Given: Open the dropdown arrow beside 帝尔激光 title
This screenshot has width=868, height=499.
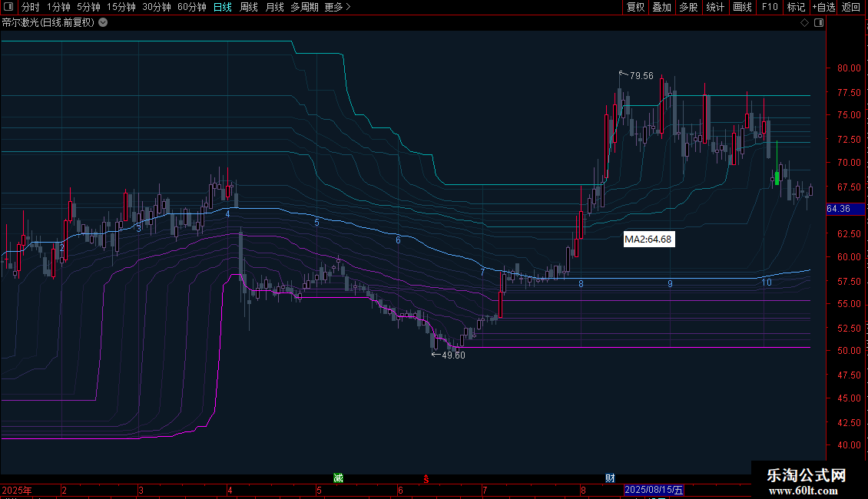Looking at the screenshot, I should [x=103, y=23].
